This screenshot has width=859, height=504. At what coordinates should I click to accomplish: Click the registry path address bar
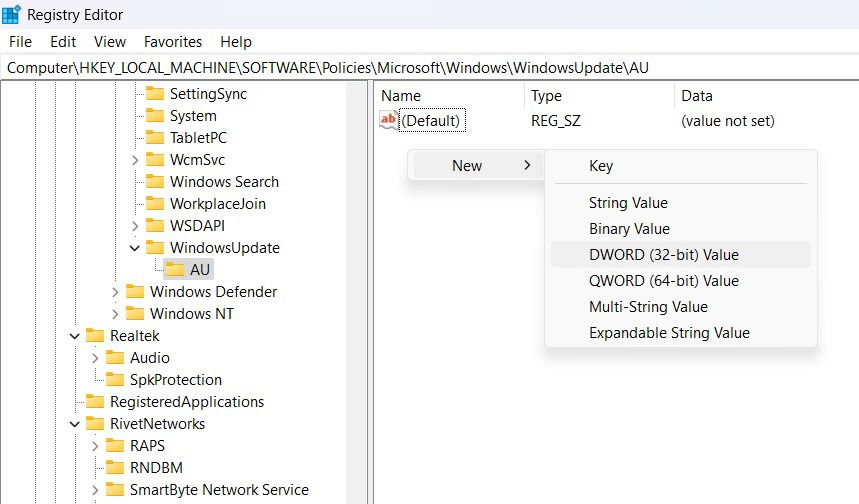[x=430, y=67]
